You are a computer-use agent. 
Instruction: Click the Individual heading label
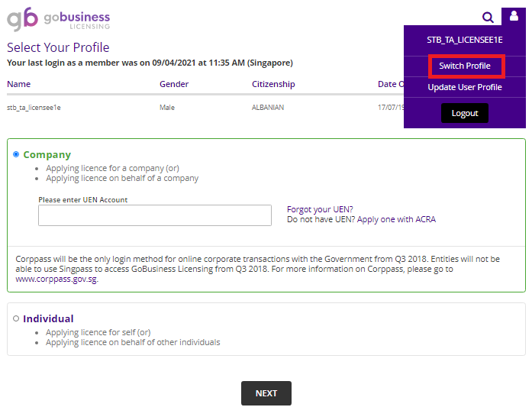tap(48, 319)
